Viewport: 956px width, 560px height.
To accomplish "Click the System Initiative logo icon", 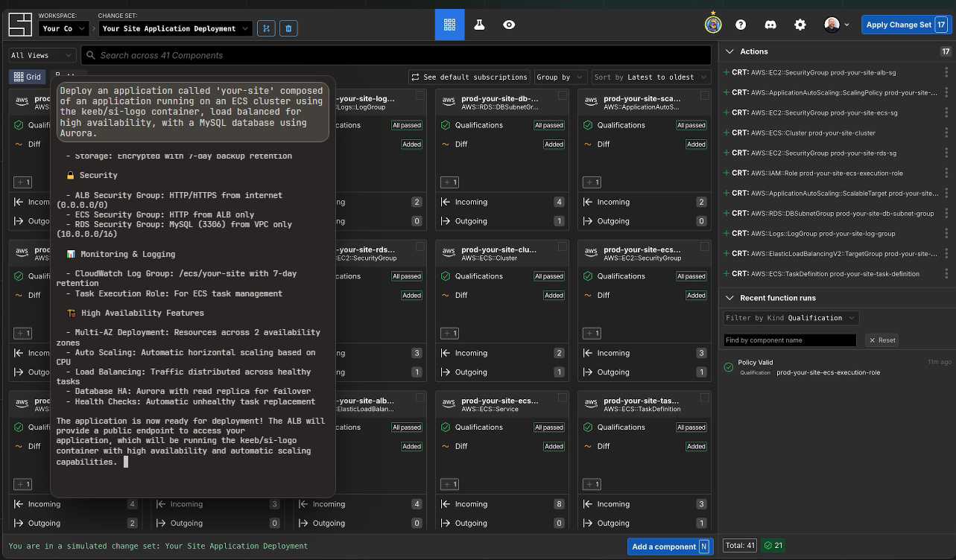I will click(x=20, y=25).
